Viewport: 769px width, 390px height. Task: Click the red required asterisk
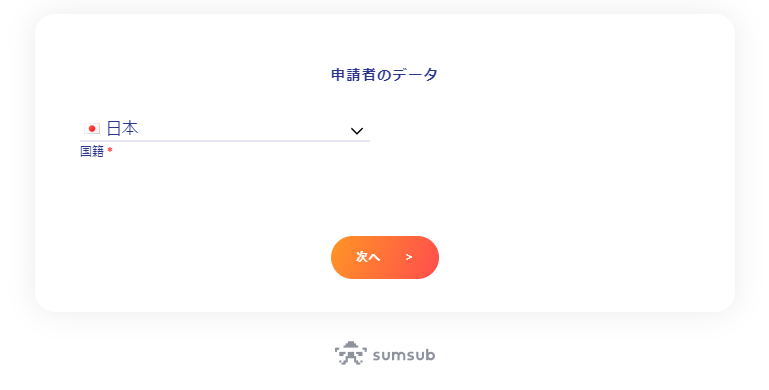click(x=110, y=150)
